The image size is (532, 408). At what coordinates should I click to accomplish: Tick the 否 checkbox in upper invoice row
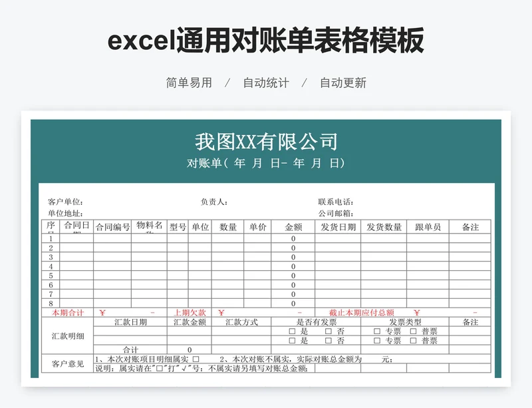coord(329,331)
